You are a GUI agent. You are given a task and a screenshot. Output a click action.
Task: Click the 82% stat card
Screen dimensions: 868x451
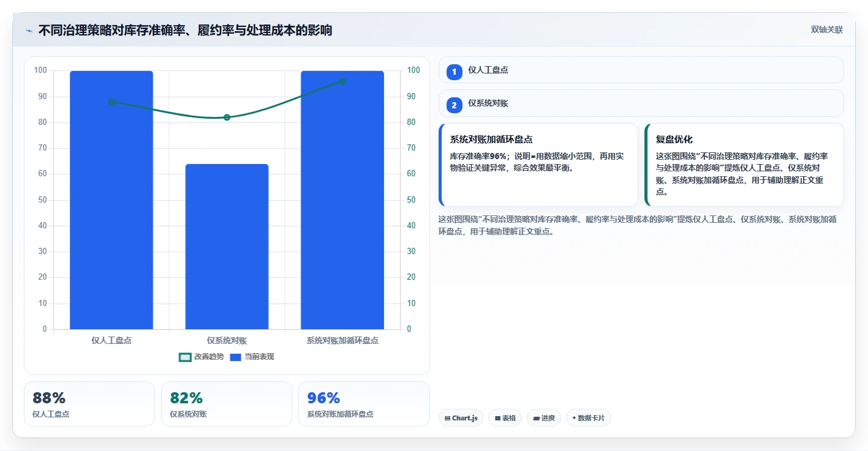pos(227,404)
